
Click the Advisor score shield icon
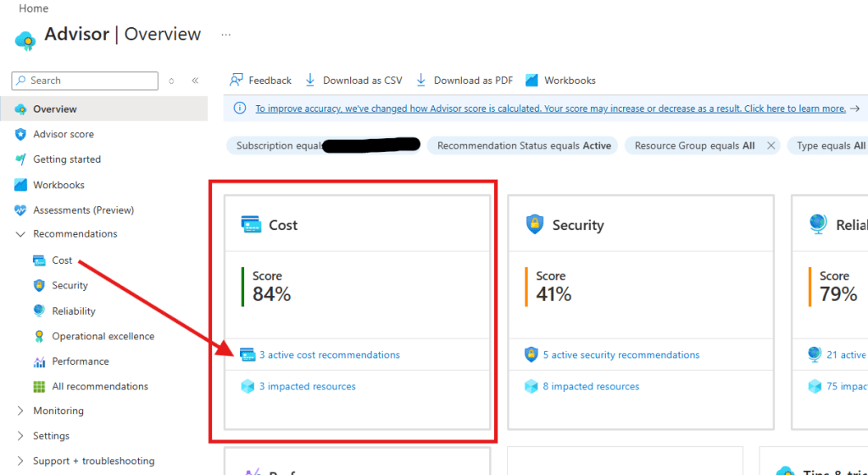(20, 134)
